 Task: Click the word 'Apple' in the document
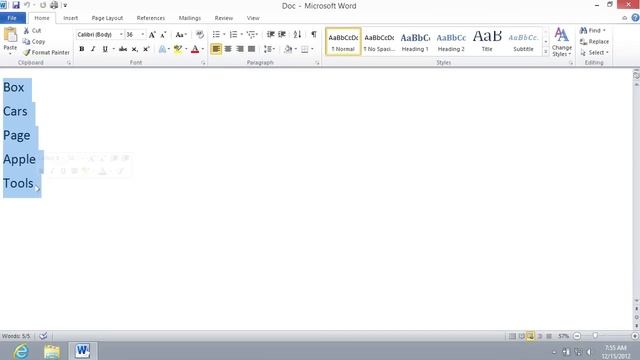pyautogui.click(x=19, y=159)
